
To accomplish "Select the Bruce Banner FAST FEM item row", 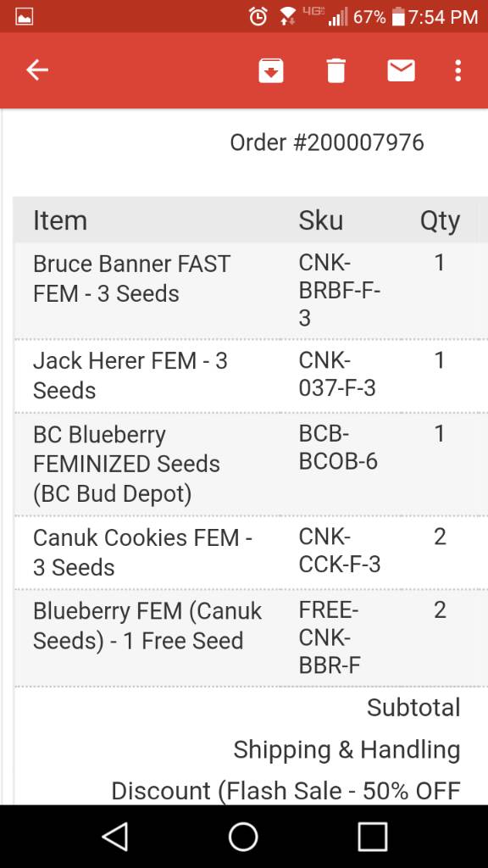I will pos(250,290).
